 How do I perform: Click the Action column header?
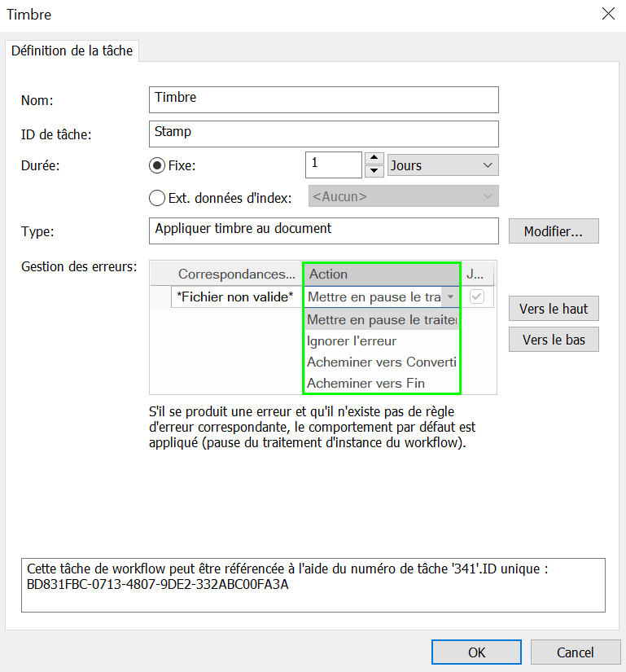382,275
